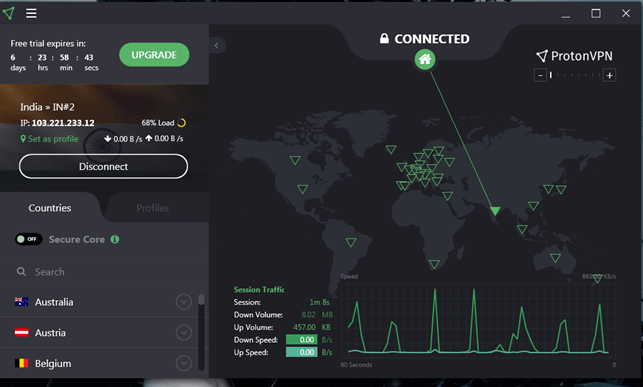Select the Countries tab
This screenshot has width=643, height=387.
[50, 208]
